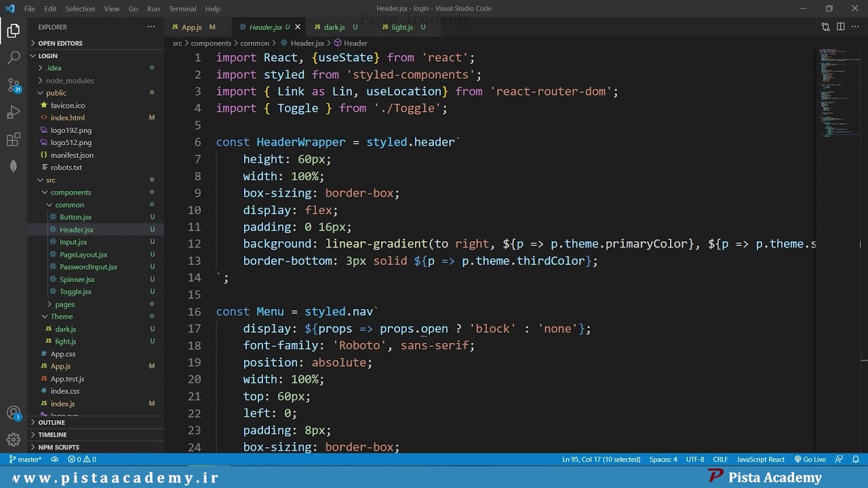Open the Accounts icon in activity bar
868x488 pixels.
[x=14, y=413]
